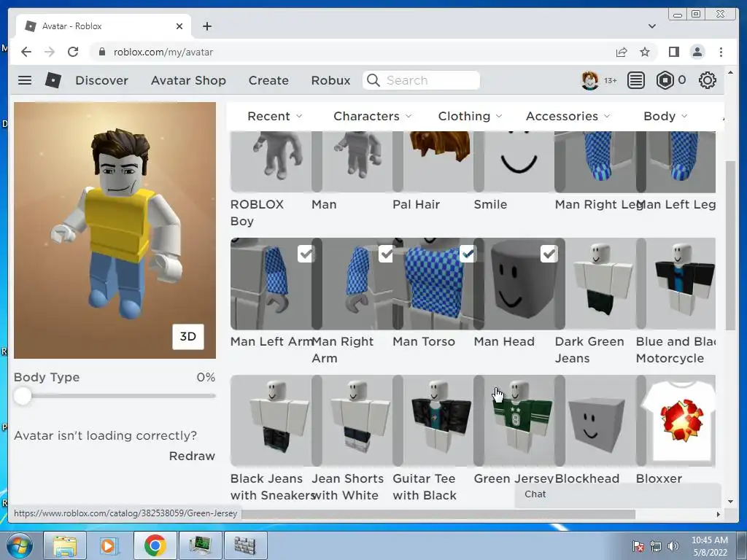Expand the Body dropdown
Viewport: 747px width, 560px height.
pyautogui.click(x=665, y=116)
